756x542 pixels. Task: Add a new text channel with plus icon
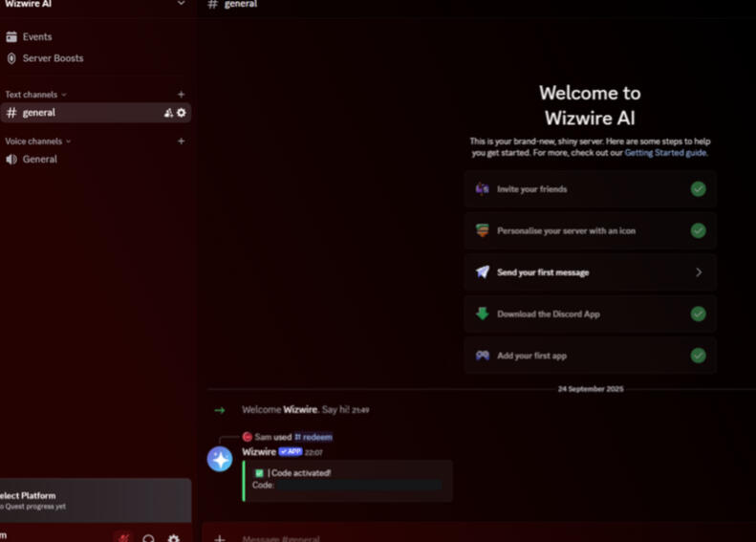click(x=181, y=95)
